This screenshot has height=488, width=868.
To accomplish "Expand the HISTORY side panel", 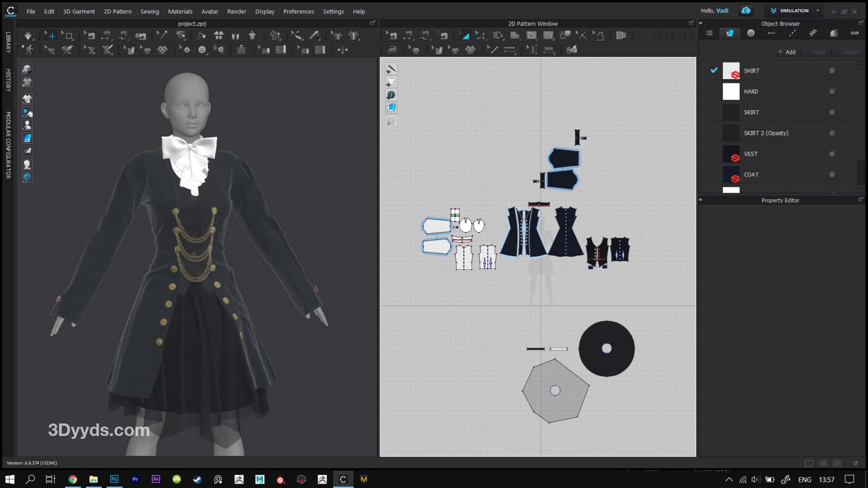I will click(x=8, y=80).
